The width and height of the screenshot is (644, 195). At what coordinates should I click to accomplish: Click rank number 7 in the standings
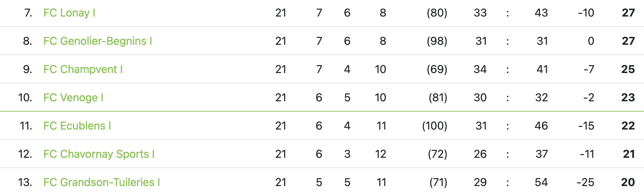pos(28,13)
